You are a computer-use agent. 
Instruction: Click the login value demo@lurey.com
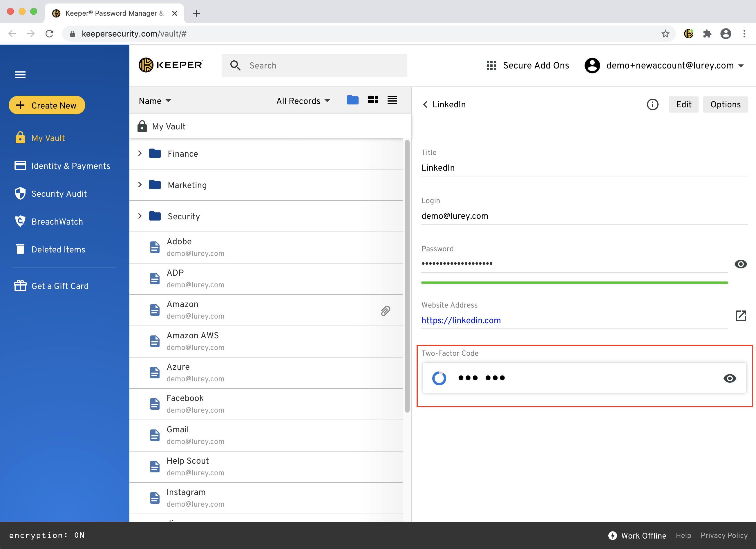click(x=455, y=216)
